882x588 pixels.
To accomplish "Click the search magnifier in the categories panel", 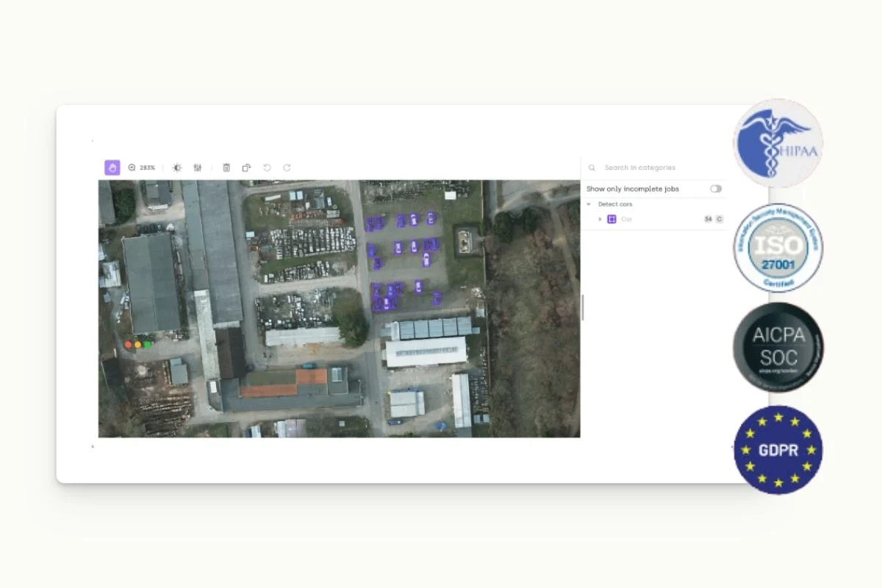I will pyautogui.click(x=592, y=168).
